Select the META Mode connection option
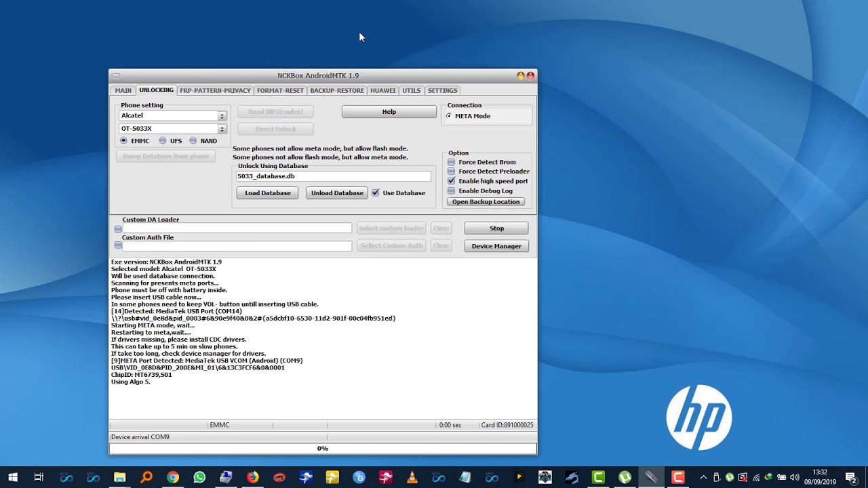This screenshot has height=488, width=868. tap(449, 116)
